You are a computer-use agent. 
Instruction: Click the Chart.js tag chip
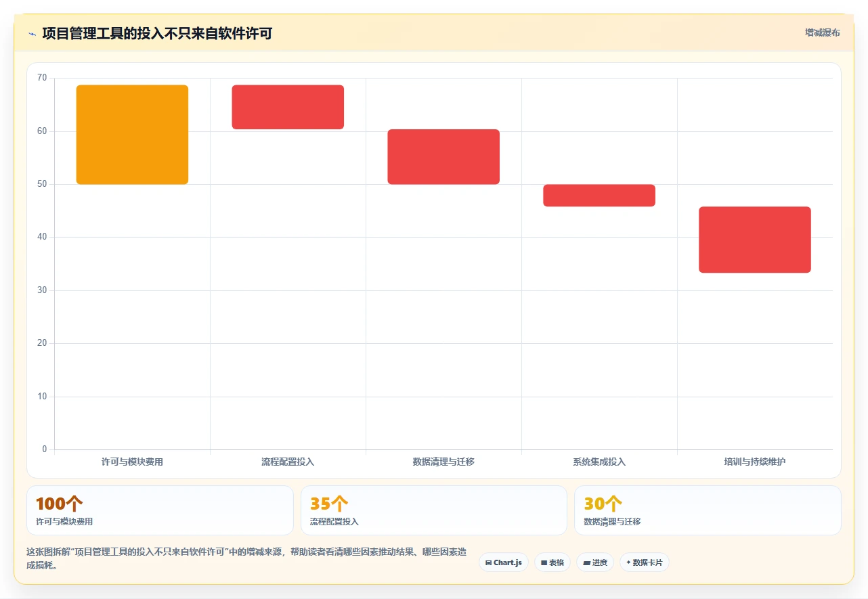[504, 562]
